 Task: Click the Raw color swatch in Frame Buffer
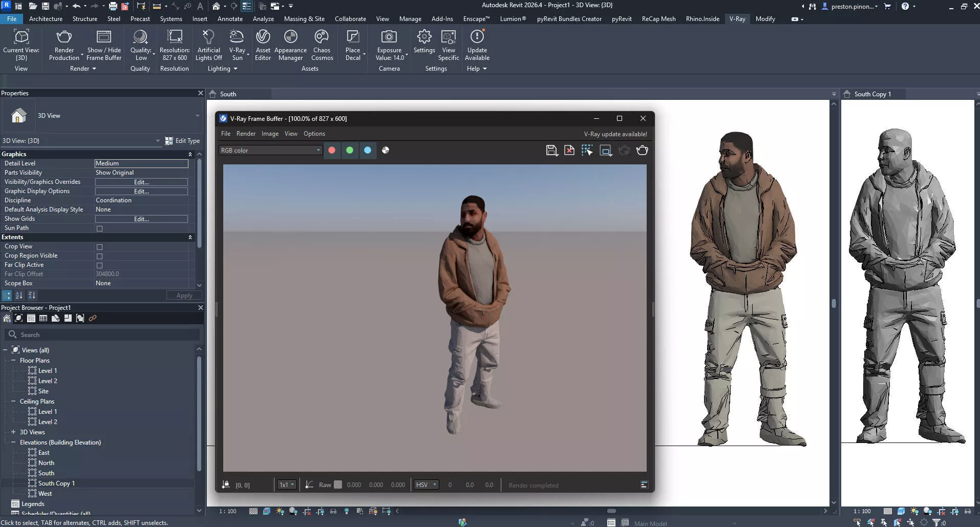[x=338, y=484]
